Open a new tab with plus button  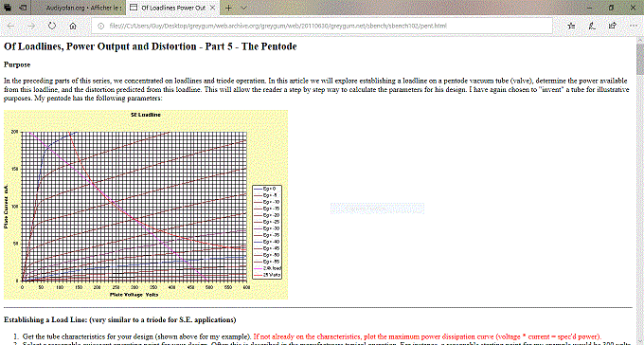228,8
